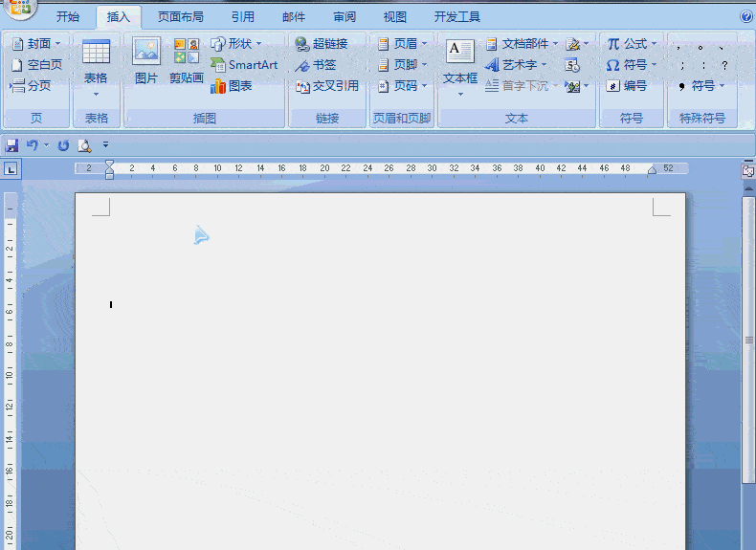This screenshot has width=756, height=550.
Task: Click the right indent marker on ruler
Action: pyautogui.click(x=652, y=169)
